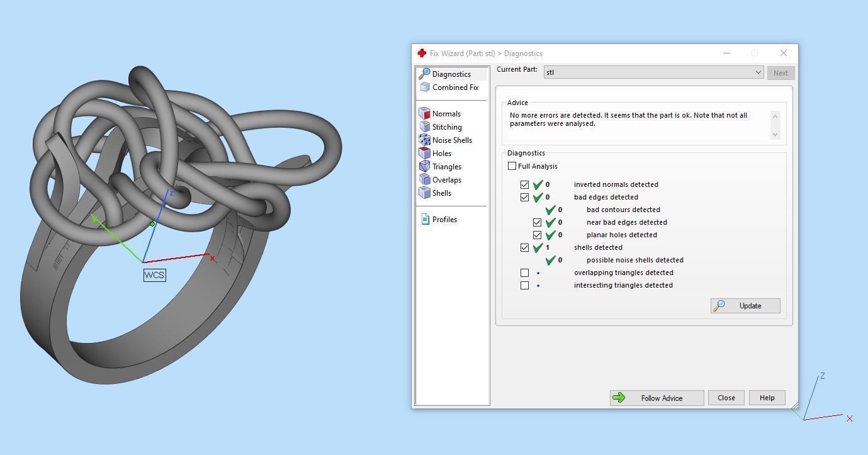Screen dimensions: 868x455
Task: Open the Profiles page
Action: (x=444, y=220)
